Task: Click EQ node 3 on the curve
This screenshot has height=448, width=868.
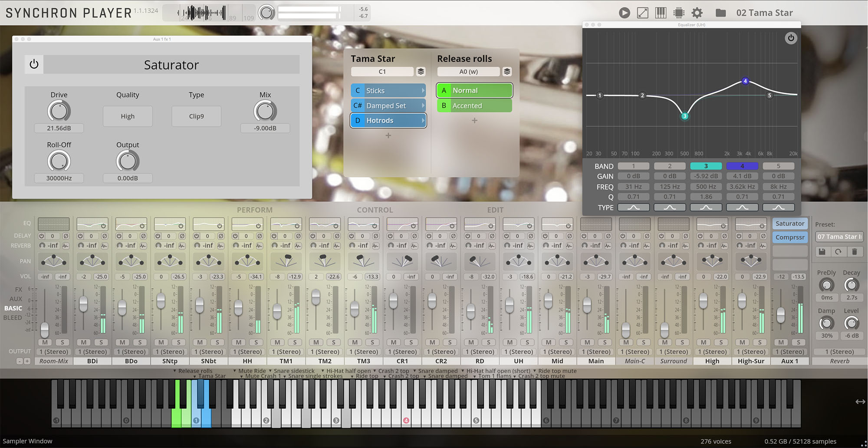Action: [684, 116]
